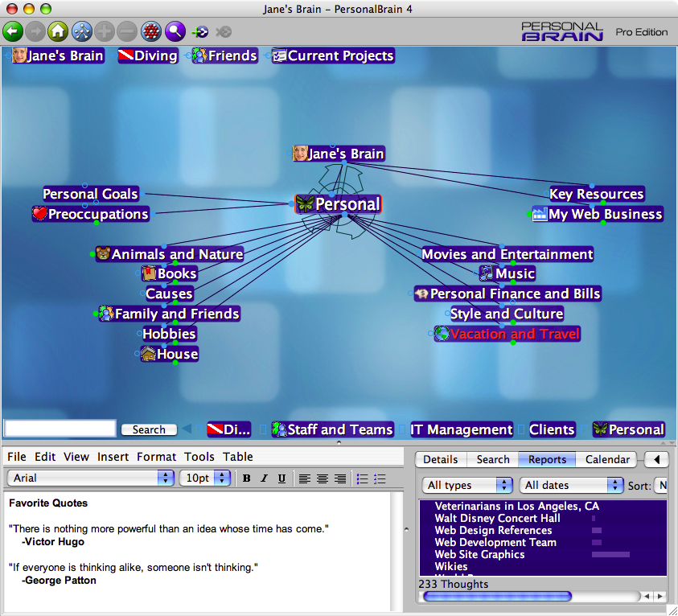The width and height of the screenshot is (678, 616).
Task: Open the font family dropdown showing Arial
Action: click(90, 478)
